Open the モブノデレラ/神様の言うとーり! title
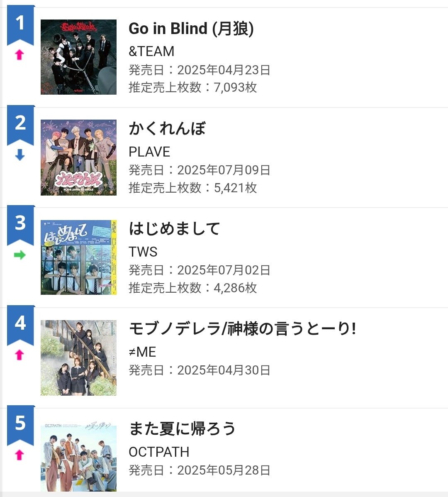Image resolution: width=448 pixels, height=497 pixels. (x=243, y=329)
